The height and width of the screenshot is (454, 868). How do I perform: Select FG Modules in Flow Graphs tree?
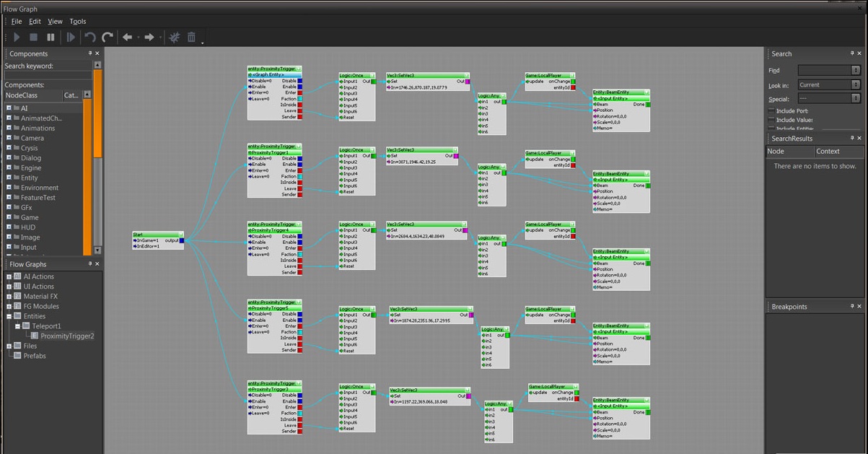[x=41, y=306]
